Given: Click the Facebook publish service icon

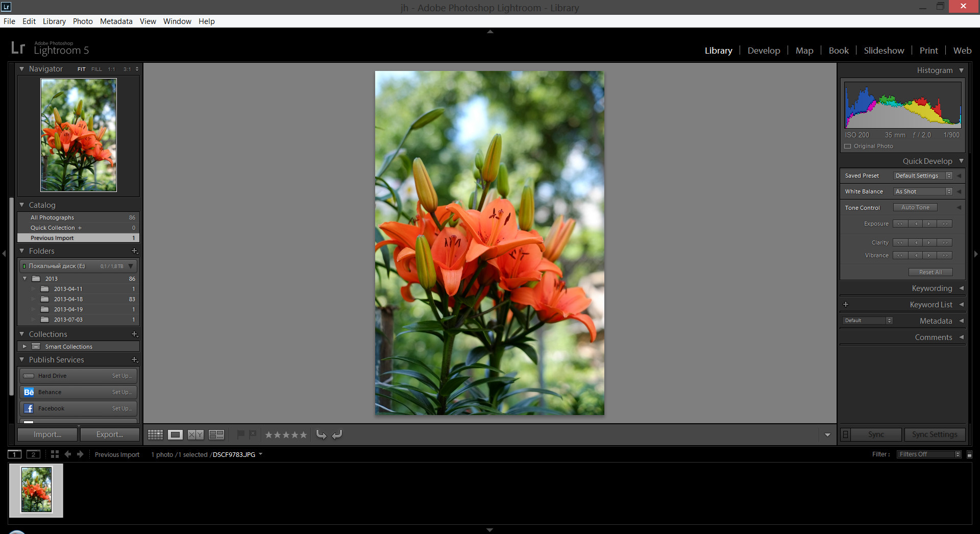Looking at the screenshot, I should [x=29, y=408].
